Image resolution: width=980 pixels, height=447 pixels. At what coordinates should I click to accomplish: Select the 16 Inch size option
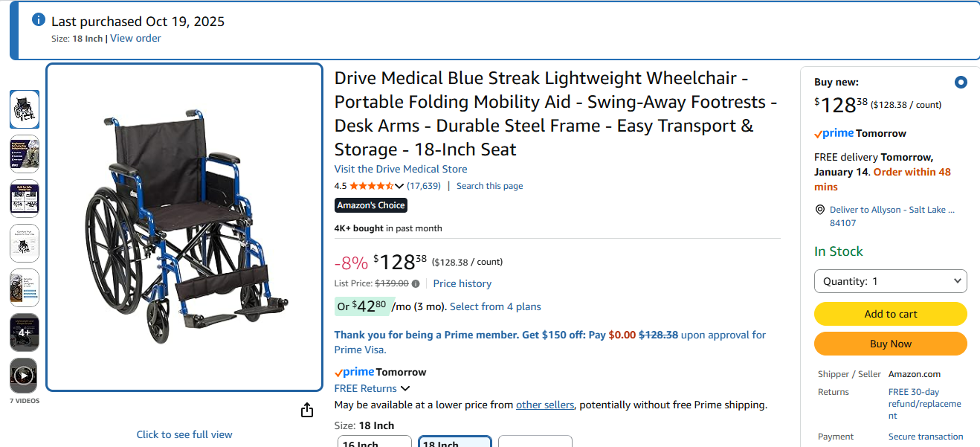click(x=375, y=443)
